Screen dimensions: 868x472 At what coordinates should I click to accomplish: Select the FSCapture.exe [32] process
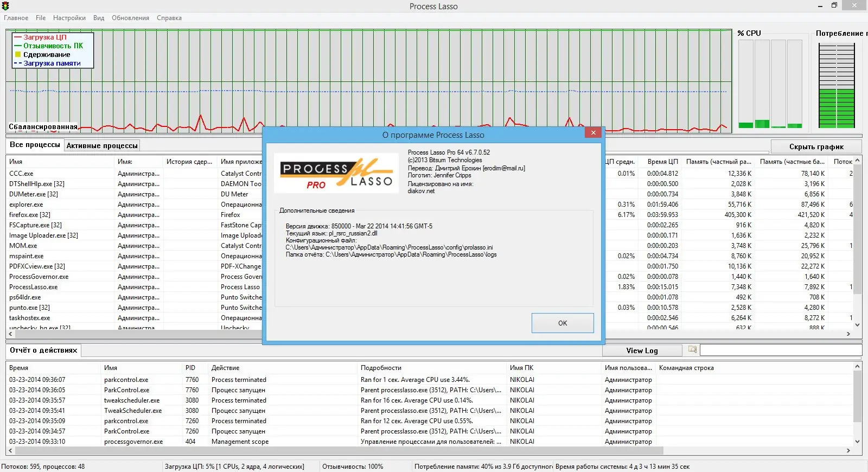35,225
